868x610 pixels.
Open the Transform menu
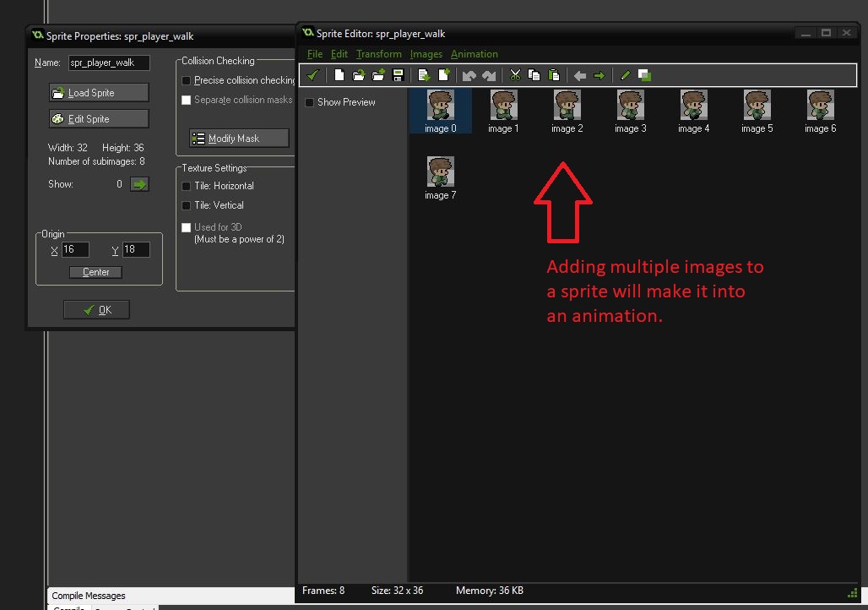[x=378, y=53]
